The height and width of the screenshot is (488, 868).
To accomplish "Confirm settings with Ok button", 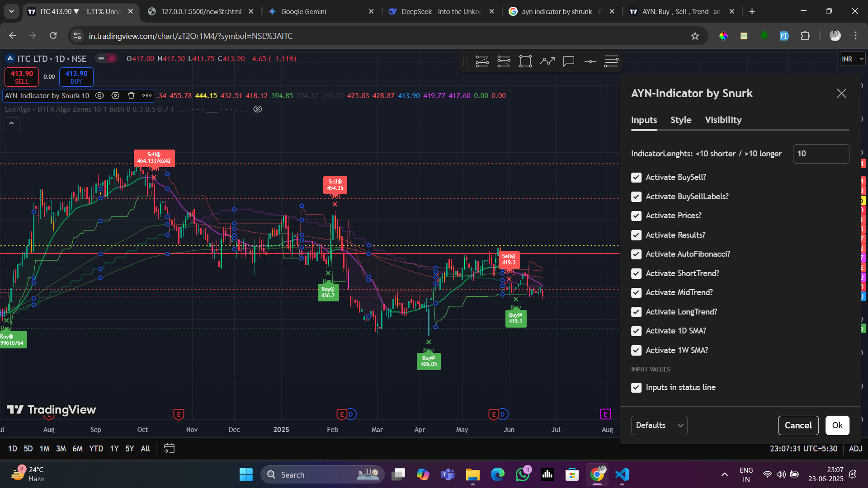I will pos(837,425).
